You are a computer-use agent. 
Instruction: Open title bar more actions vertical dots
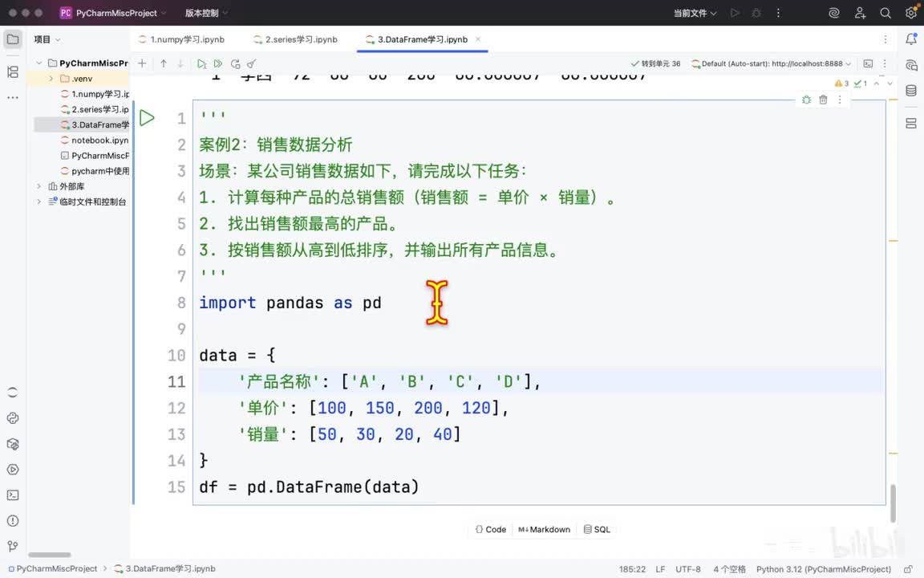(x=778, y=13)
